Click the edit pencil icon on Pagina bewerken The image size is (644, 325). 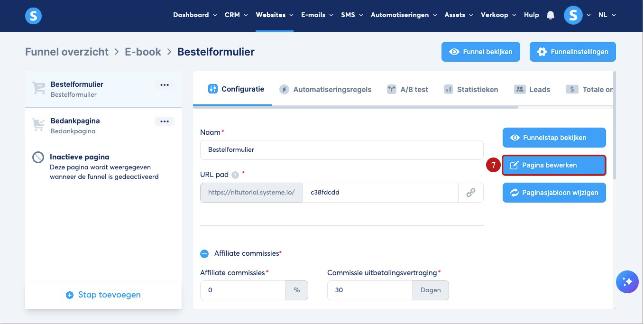click(x=514, y=165)
